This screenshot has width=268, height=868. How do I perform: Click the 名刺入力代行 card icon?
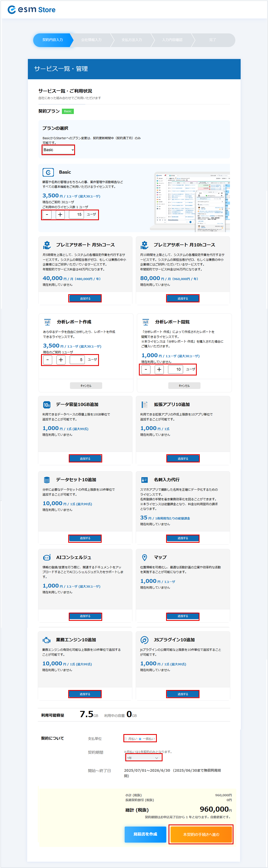click(x=144, y=480)
